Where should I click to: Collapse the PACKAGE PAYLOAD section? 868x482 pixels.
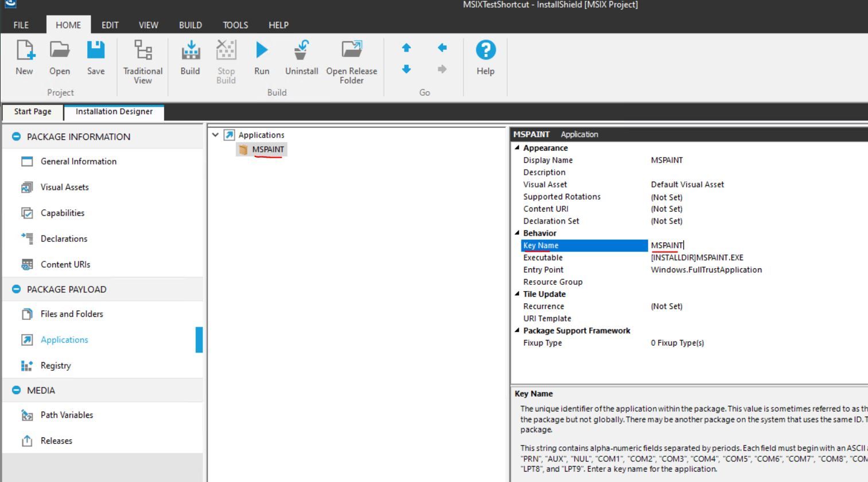pyautogui.click(x=15, y=289)
